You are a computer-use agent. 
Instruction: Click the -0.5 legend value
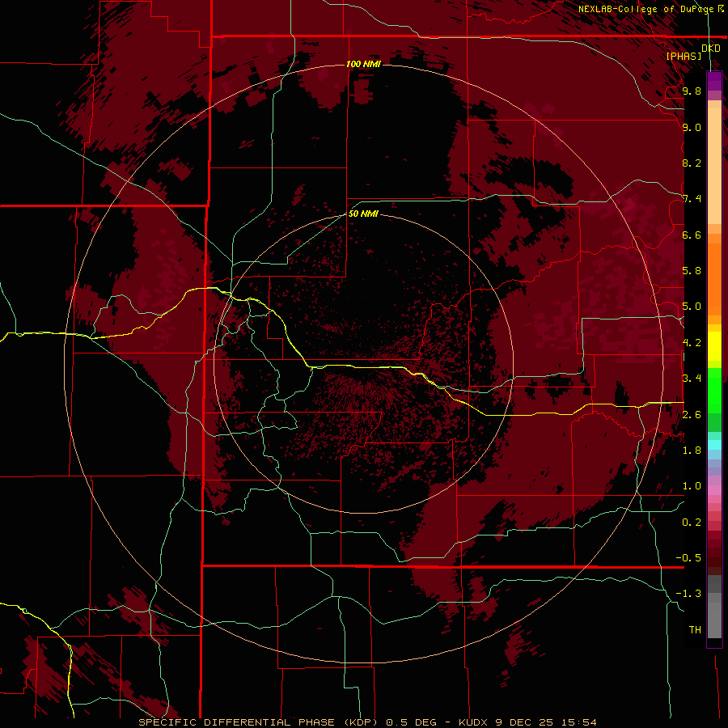688,558
